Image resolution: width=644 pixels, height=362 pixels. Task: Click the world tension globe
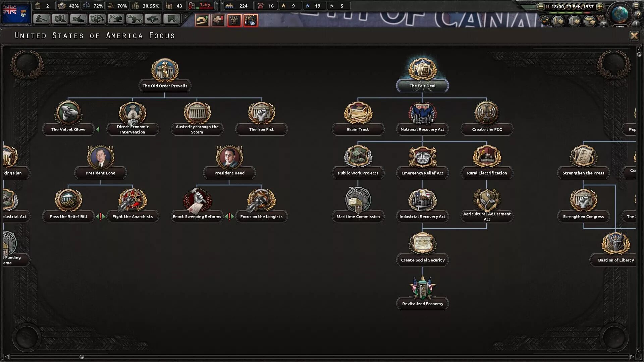[620, 14]
